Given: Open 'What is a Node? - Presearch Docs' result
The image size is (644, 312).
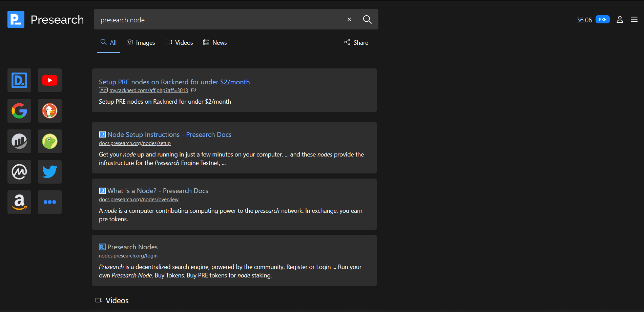Looking at the screenshot, I should pos(158,191).
